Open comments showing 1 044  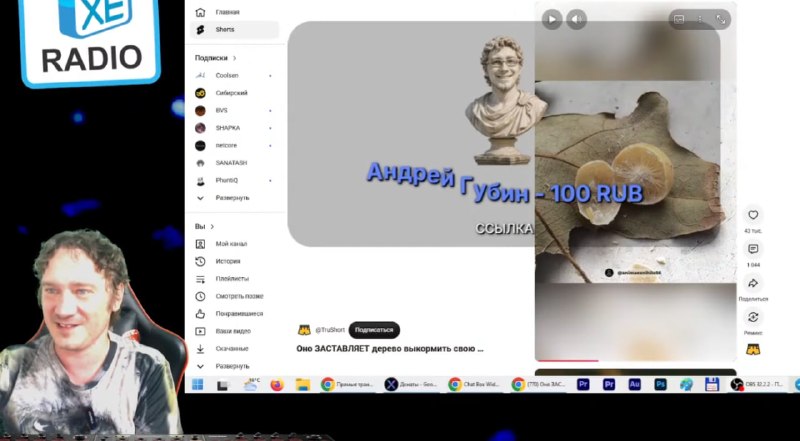click(753, 250)
